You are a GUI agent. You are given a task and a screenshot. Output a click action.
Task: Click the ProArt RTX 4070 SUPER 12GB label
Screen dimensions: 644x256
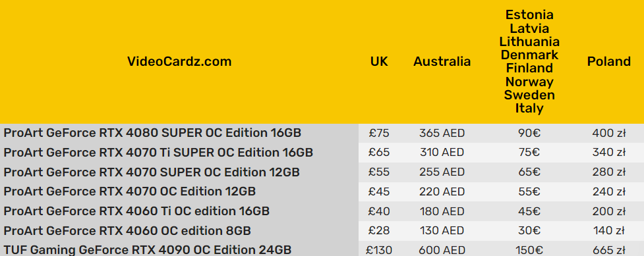coord(152,172)
